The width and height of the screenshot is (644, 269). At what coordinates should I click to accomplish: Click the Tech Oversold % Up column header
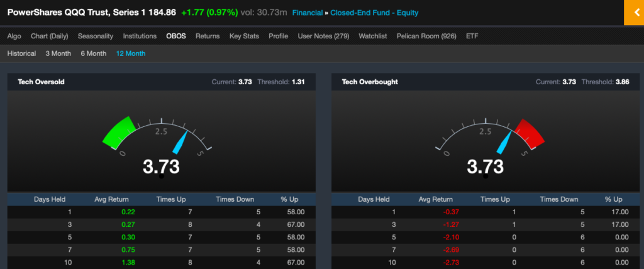coord(289,200)
